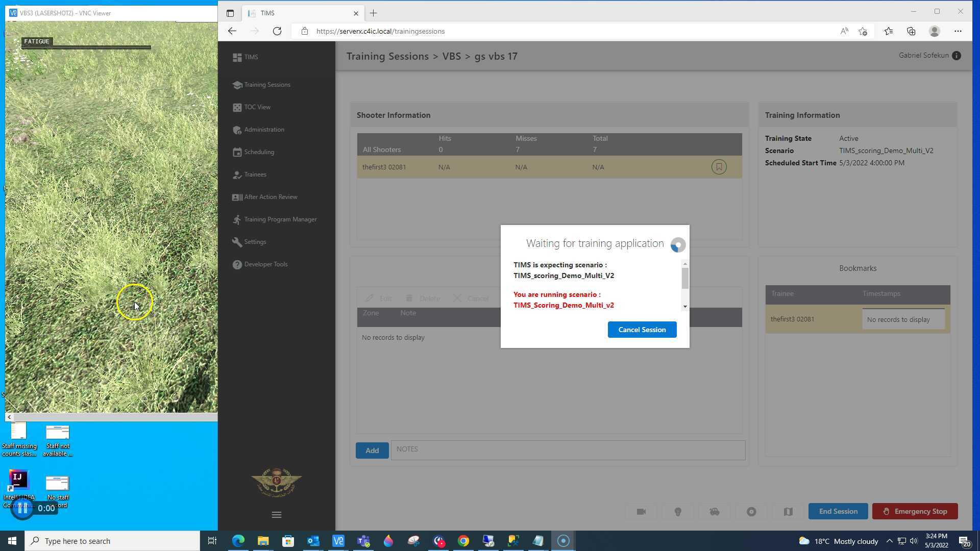Open user info icon beside Gabriel Sofekun

pyautogui.click(x=957, y=56)
